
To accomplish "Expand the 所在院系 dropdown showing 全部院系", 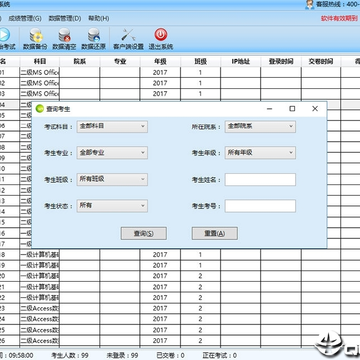I will click(x=260, y=126).
